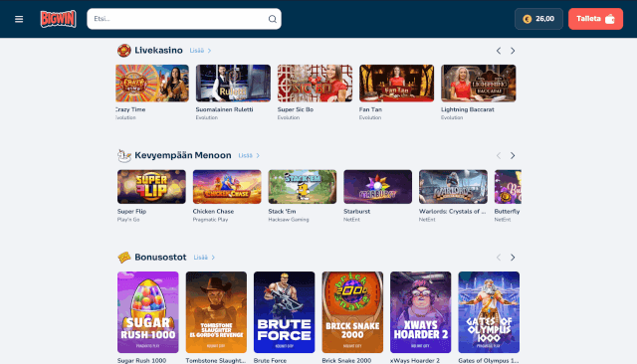Open more Bonusostot games via Lisää
This screenshot has width=637, height=364.
point(204,258)
